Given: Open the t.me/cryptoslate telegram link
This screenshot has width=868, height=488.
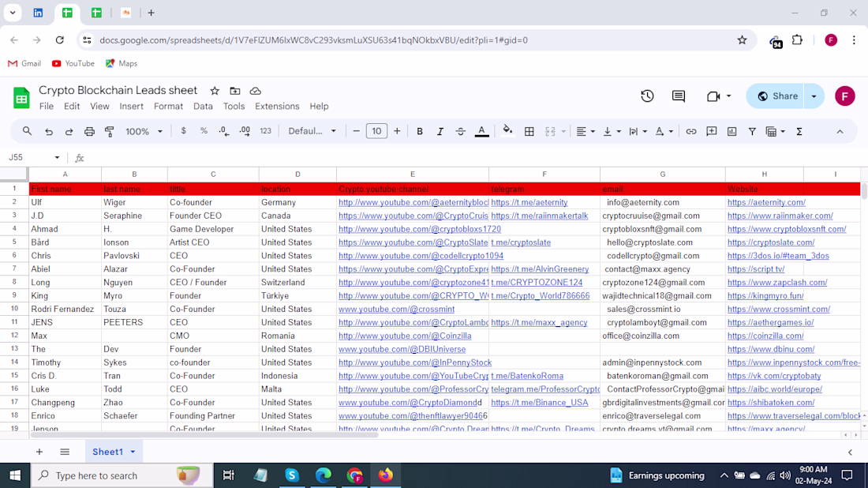Looking at the screenshot, I should click(521, 242).
